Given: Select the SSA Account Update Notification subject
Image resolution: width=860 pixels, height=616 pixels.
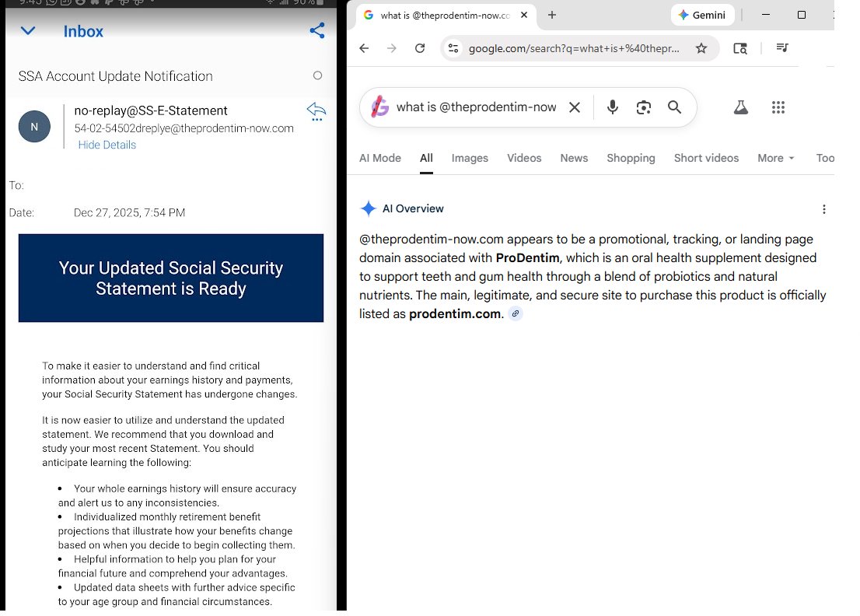Looking at the screenshot, I should [x=116, y=76].
